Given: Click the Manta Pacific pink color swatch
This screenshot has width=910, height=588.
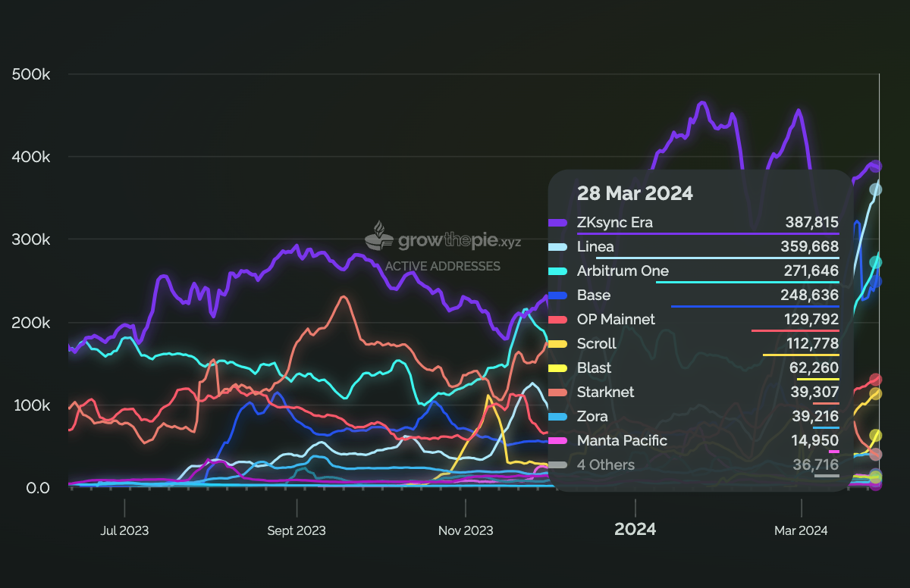Looking at the screenshot, I should coord(557,441).
